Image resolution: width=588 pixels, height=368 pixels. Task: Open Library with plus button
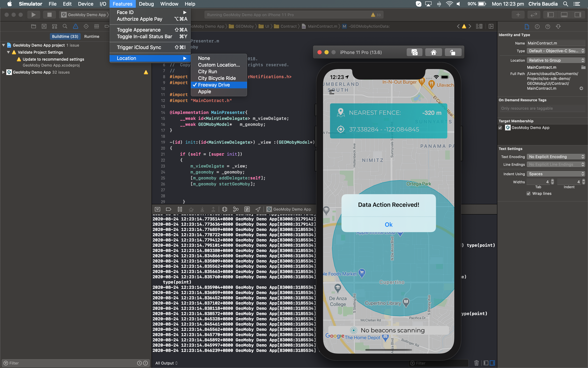pyautogui.click(x=518, y=15)
